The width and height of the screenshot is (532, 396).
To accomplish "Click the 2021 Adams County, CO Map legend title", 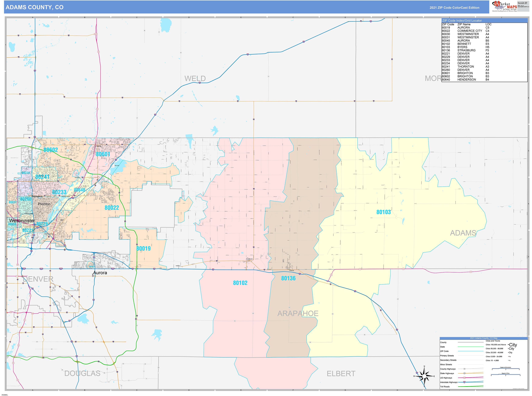I will pyautogui.click(x=484, y=338).
